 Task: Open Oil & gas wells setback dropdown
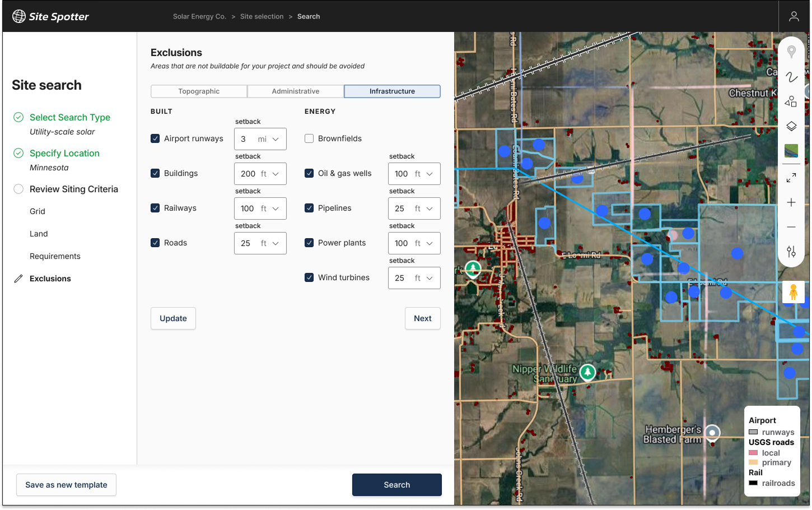424,174
